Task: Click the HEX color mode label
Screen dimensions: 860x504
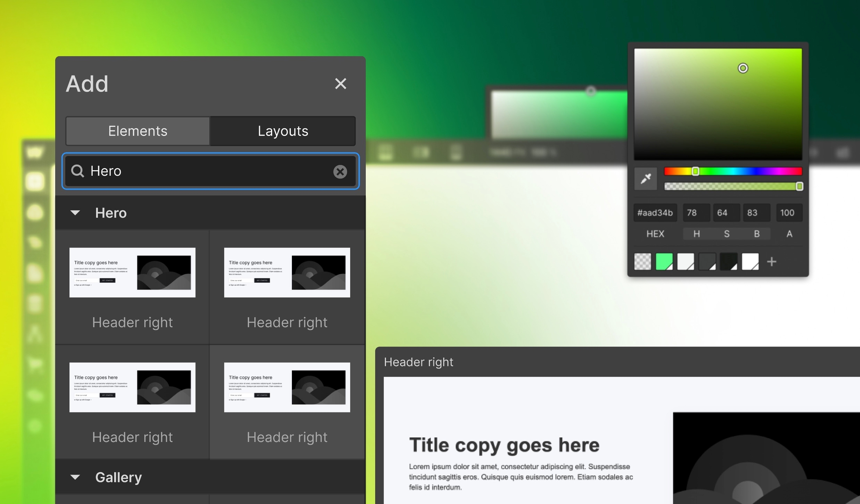Action: (655, 234)
